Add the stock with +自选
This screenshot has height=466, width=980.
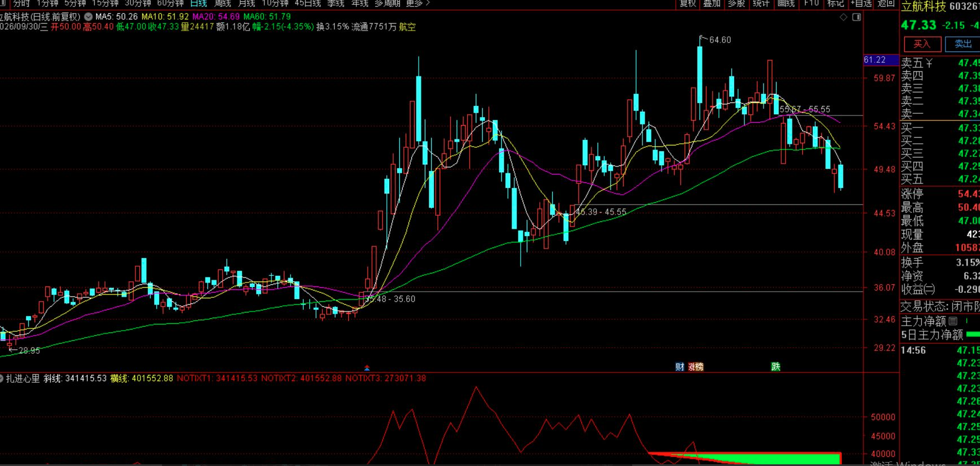(861, 3)
